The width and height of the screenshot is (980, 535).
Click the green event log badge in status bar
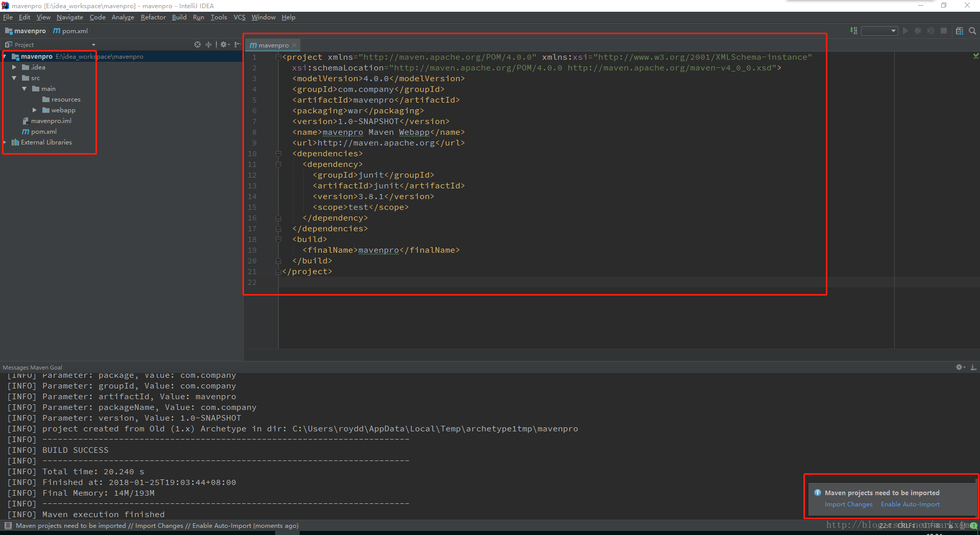point(973,525)
